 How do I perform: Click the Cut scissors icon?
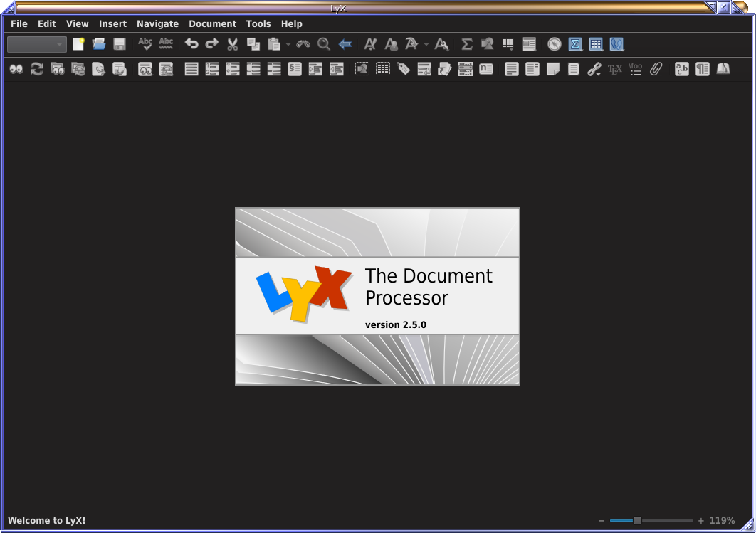232,44
